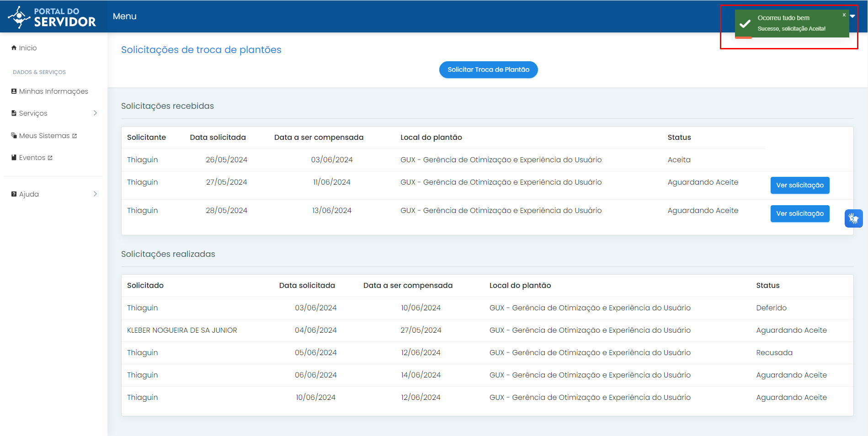Image resolution: width=868 pixels, height=436 pixels.
Task: Click the Portal do Servidor logo
Action: point(52,17)
